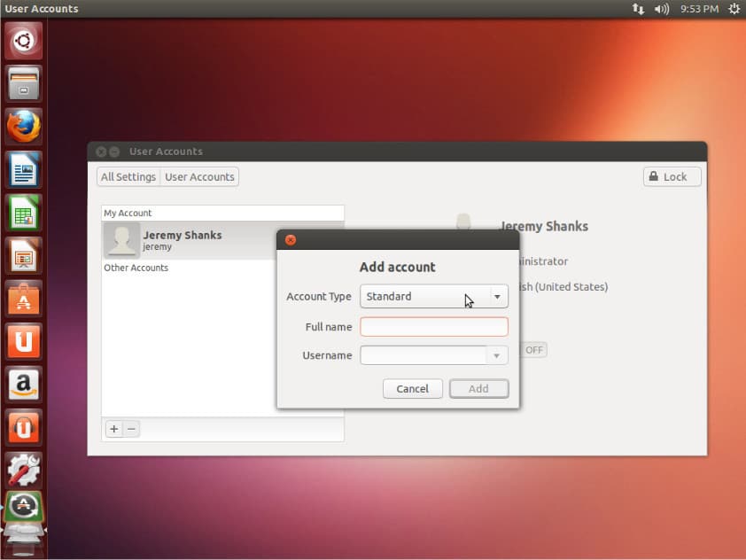Select Jeremy Shanks in the account list
The width and height of the screenshot is (746, 560).
pos(190,240)
